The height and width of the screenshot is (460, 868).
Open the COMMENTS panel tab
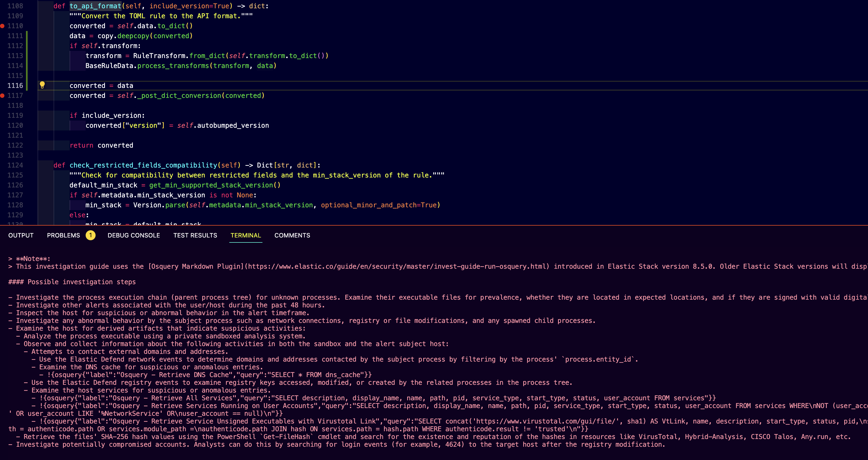[292, 236]
